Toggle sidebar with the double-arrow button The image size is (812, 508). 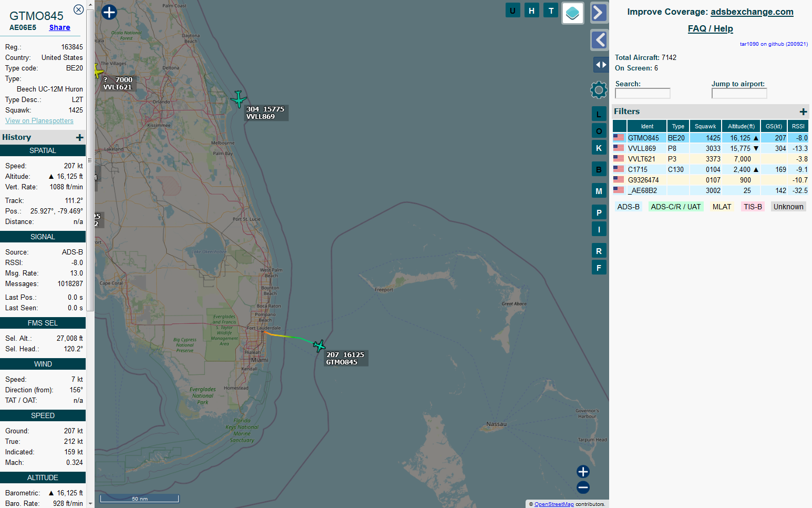tap(601, 65)
